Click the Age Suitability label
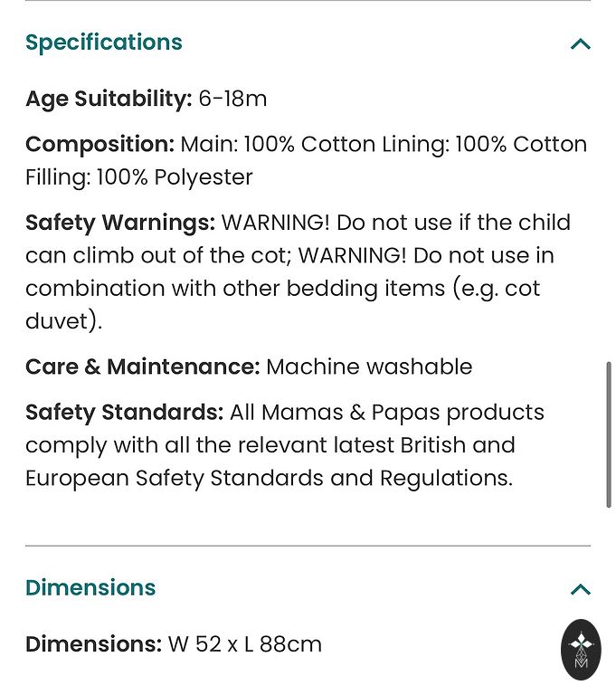 109,99
